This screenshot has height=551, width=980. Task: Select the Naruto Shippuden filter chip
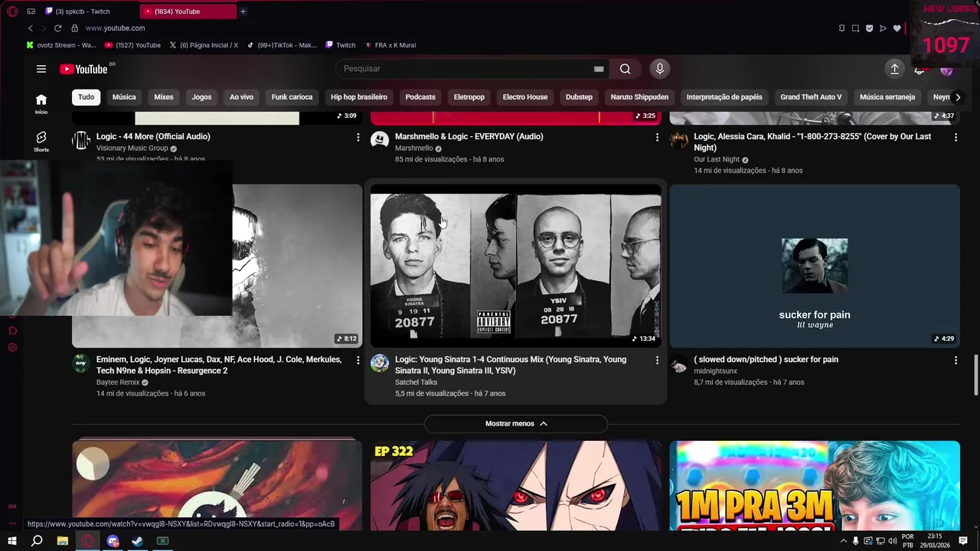point(639,97)
